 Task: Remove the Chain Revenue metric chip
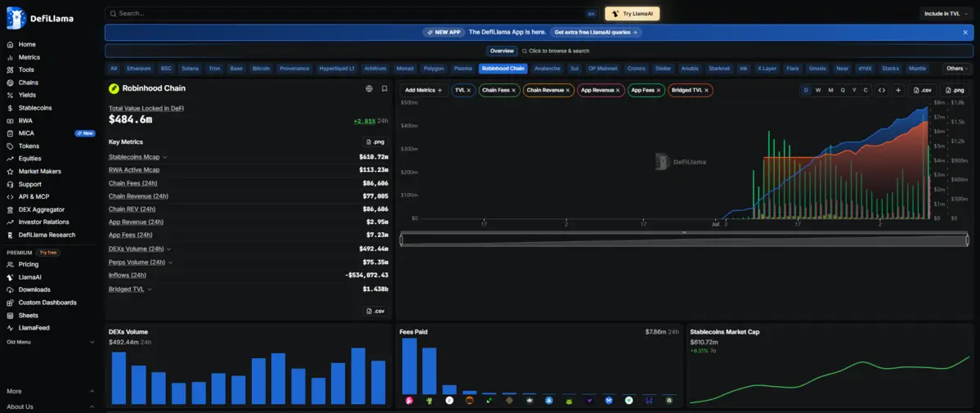tap(569, 91)
